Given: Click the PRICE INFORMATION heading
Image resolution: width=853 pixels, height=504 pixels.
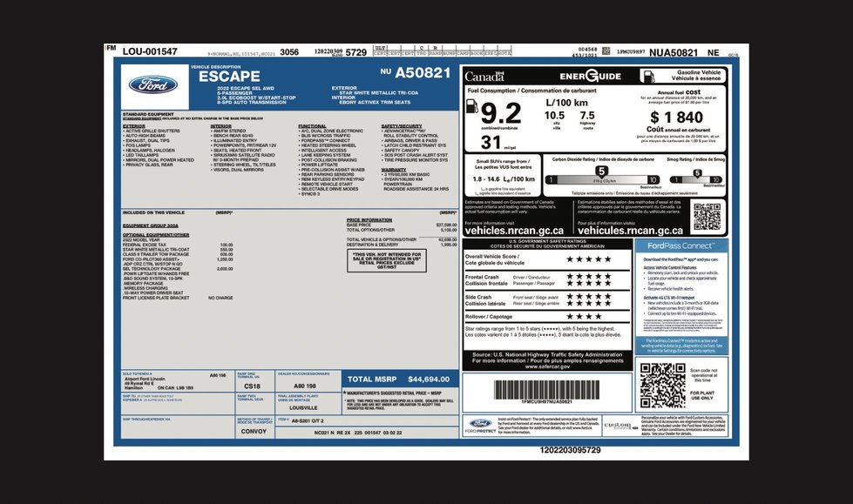Looking at the screenshot, I should click(x=369, y=219).
